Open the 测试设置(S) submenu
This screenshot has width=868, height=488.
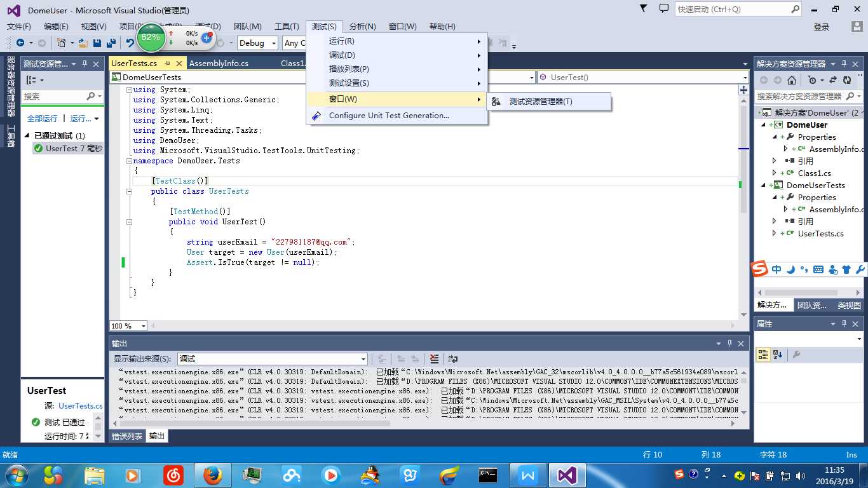pyautogui.click(x=397, y=83)
